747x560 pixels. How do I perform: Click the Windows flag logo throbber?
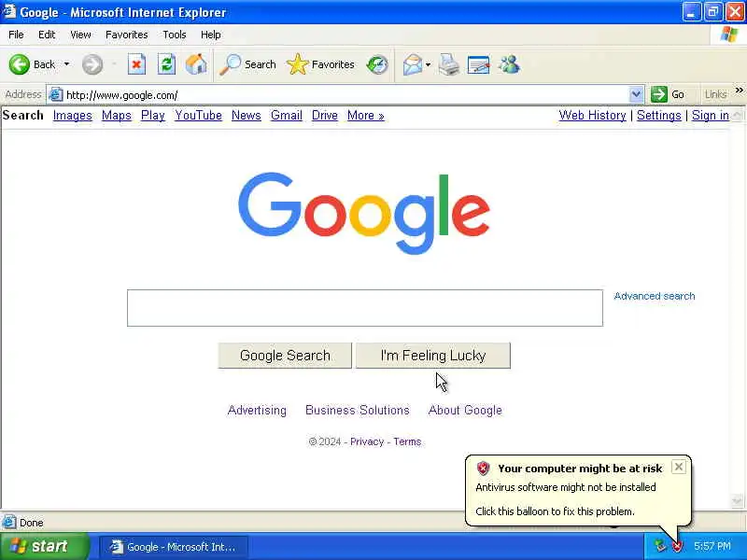tap(728, 35)
